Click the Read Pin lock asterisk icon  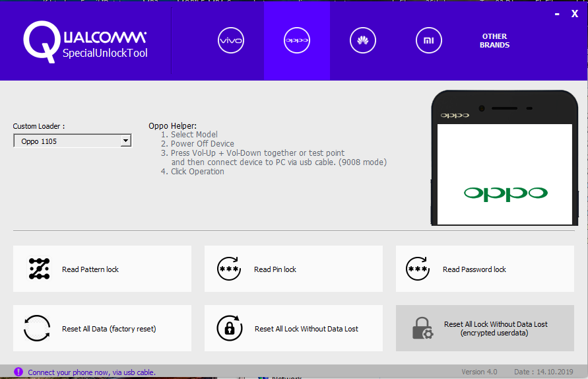[229, 269]
